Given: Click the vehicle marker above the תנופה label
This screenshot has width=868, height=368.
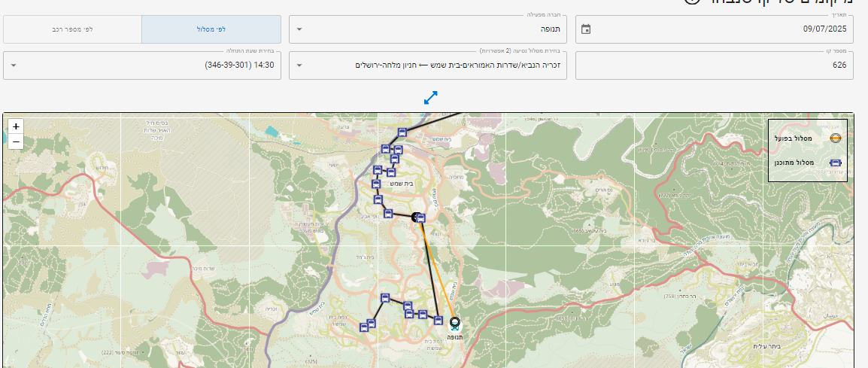Looking at the screenshot, I should tap(454, 323).
